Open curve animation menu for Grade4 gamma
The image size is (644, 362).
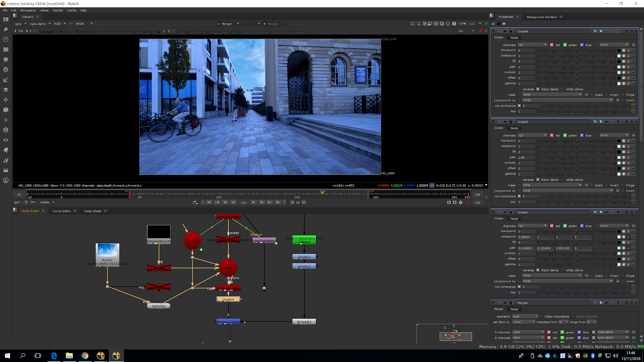pyautogui.click(x=633, y=84)
